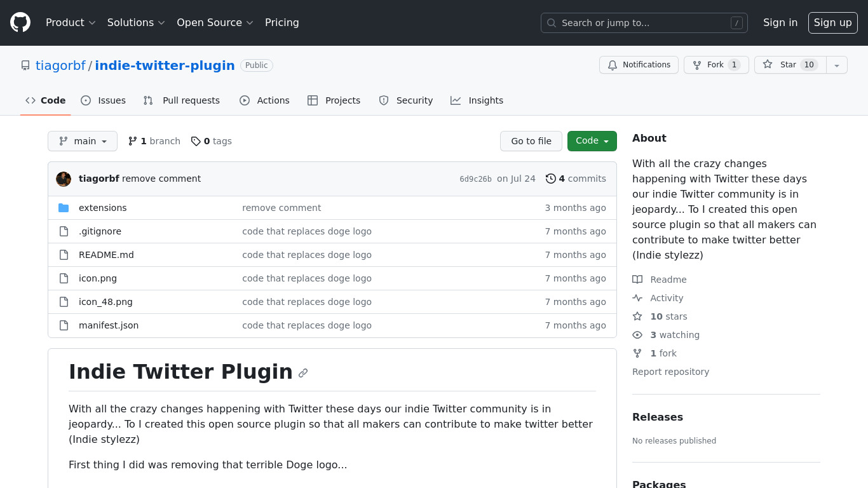Image resolution: width=868 pixels, height=488 pixels.
Task: Click the book icon next to Readme
Action: point(637,280)
